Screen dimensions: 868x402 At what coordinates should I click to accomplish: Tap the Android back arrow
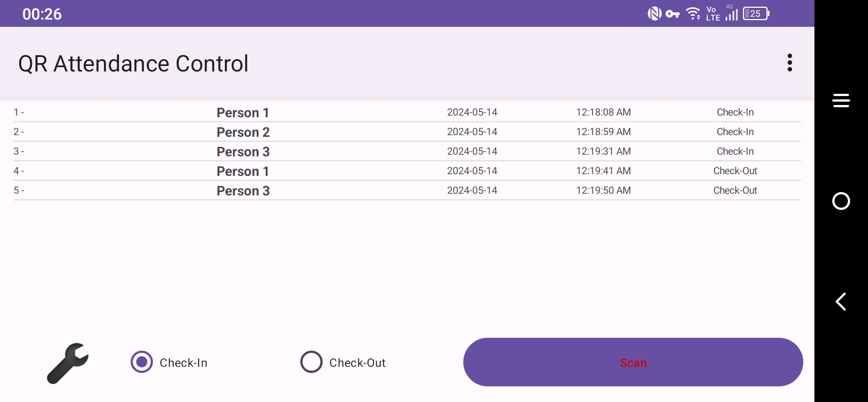click(841, 301)
